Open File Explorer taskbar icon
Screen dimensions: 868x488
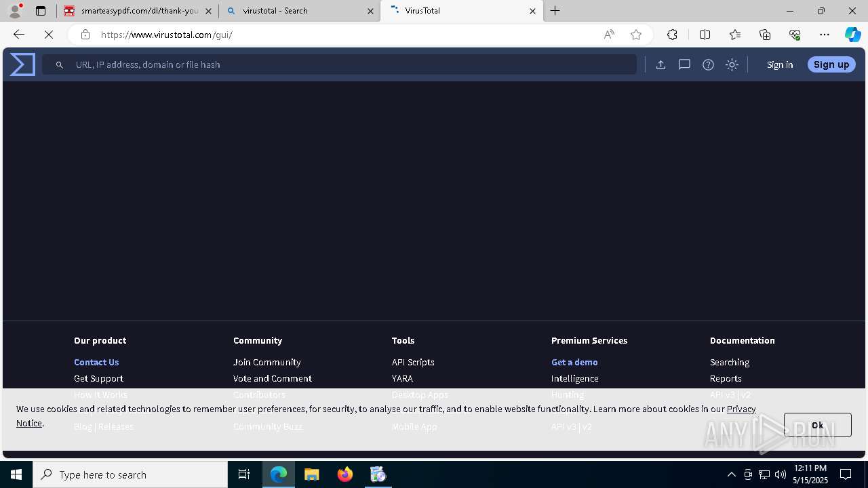coord(312,474)
